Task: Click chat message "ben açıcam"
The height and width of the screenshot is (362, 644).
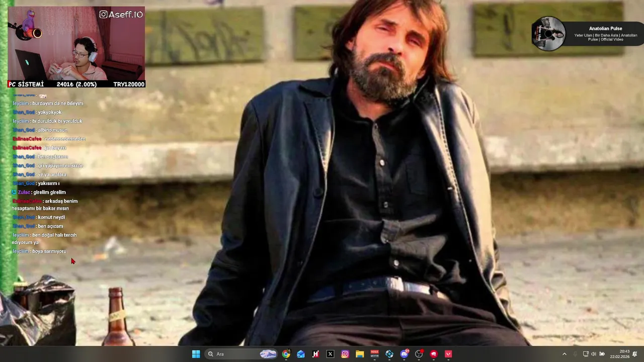Action: tap(51, 226)
